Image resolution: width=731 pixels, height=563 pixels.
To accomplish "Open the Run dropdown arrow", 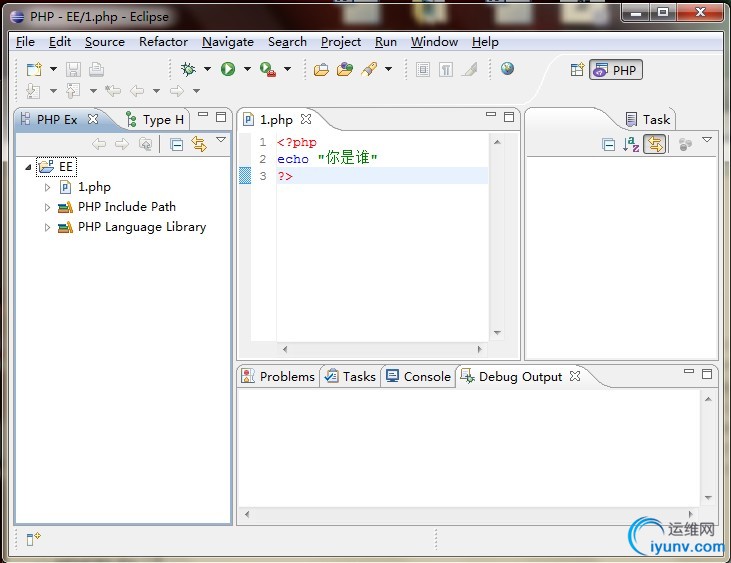I will click(x=247, y=69).
